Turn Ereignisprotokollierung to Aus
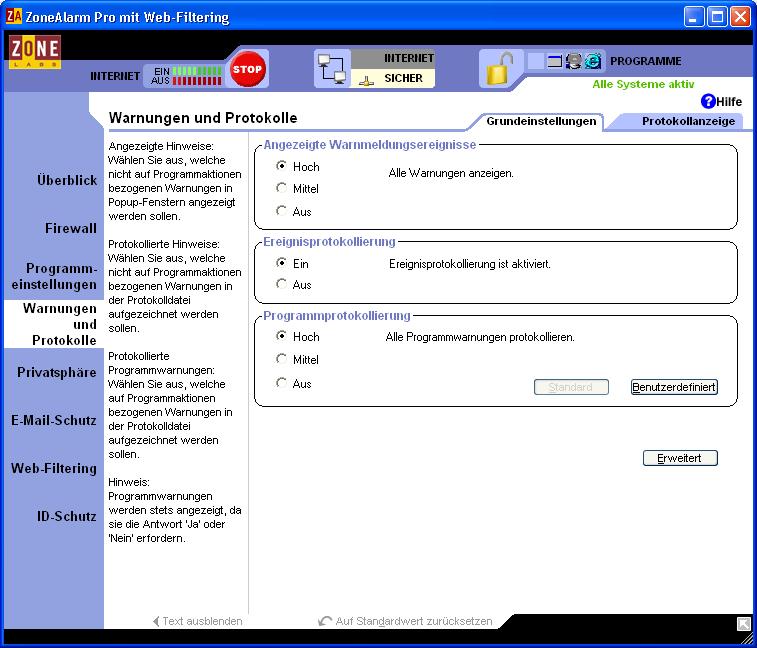 [281, 283]
